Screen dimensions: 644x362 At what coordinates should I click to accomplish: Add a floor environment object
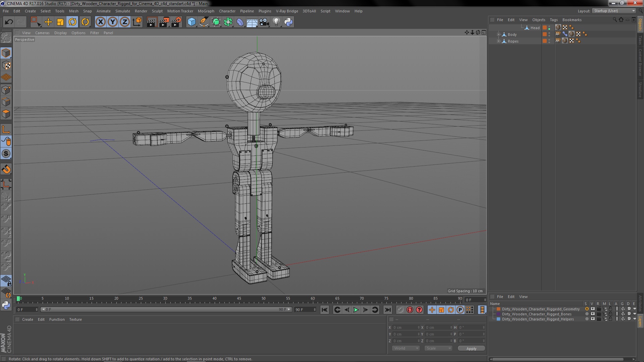coord(252,22)
